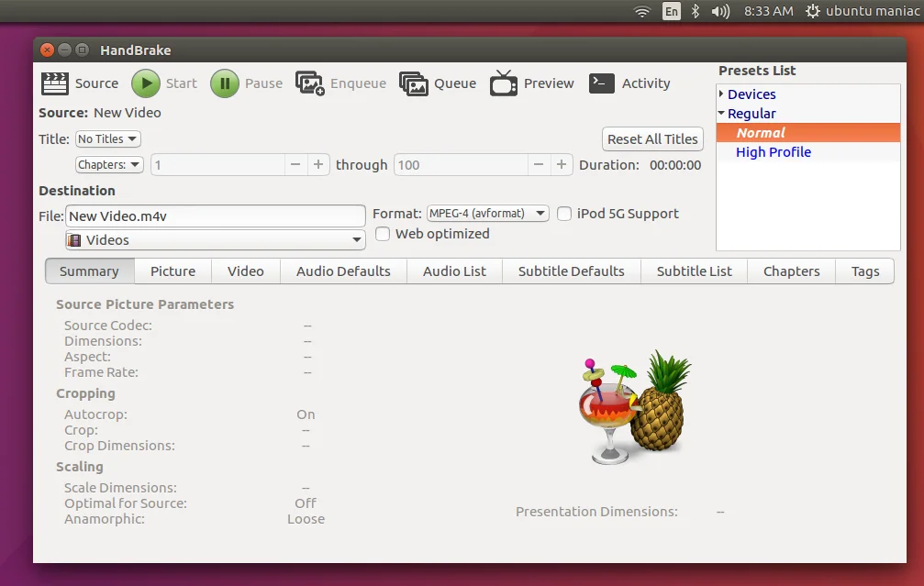Collapse the Regular presets group
The height and width of the screenshot is (586, 924).
pos(721,113)
